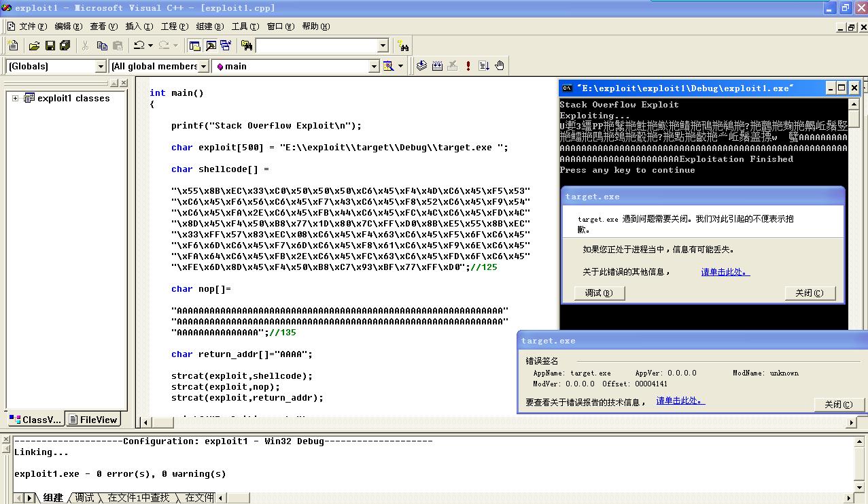This screenshot has width=868, height=504.
Task: Open the 编辑(E) menu
Action: pyautogui.click(x=68, y=27)
